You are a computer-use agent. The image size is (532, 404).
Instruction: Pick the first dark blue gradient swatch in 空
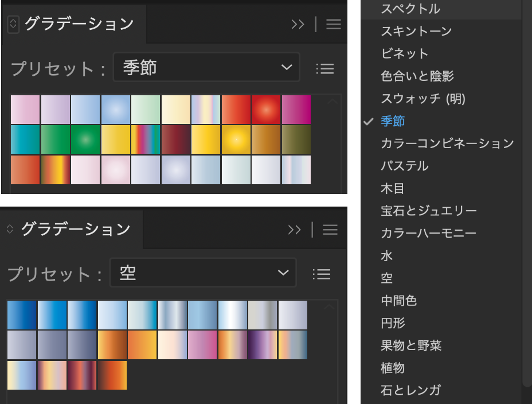22,314
